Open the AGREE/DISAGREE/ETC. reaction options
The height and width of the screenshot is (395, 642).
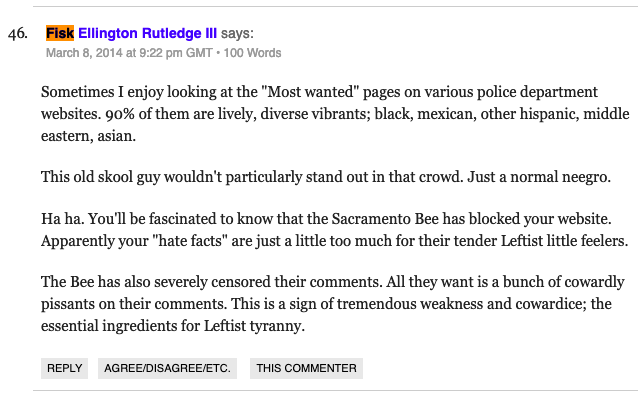point(167,368)
